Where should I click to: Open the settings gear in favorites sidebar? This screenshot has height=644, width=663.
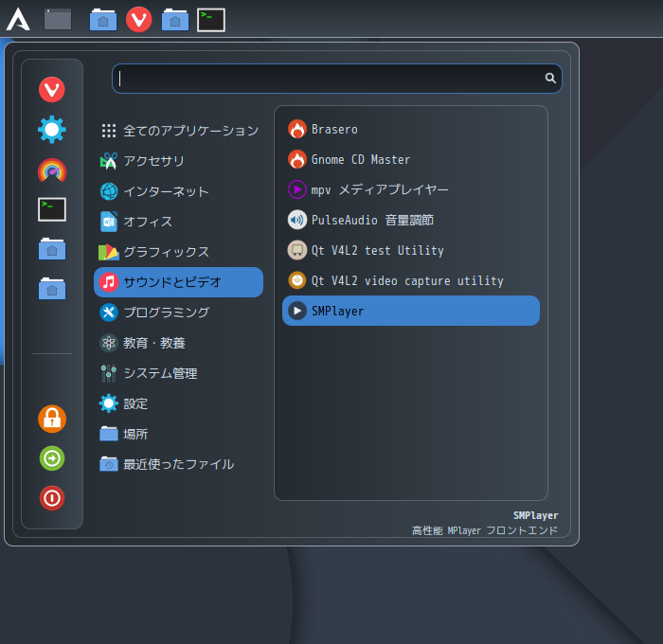52,130
